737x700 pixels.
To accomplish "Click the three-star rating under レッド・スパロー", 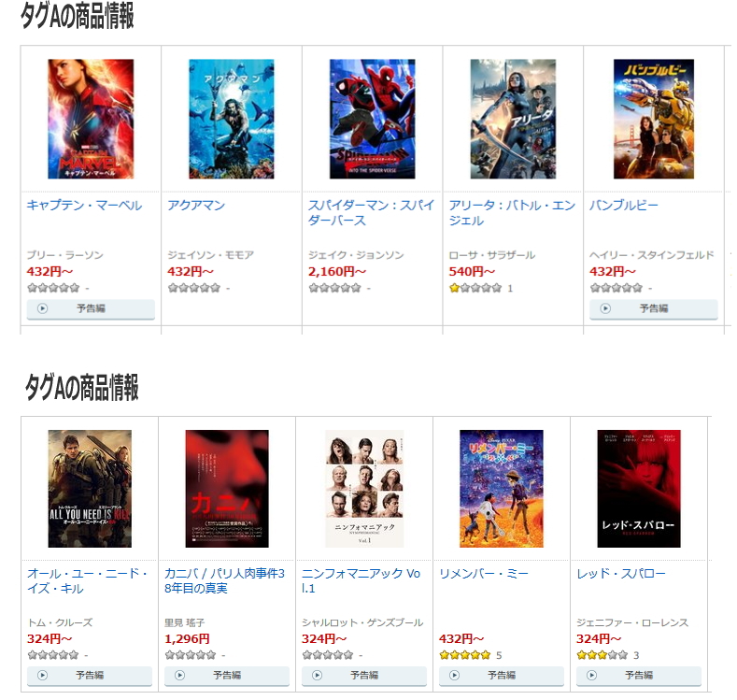I will coord(602,655).
